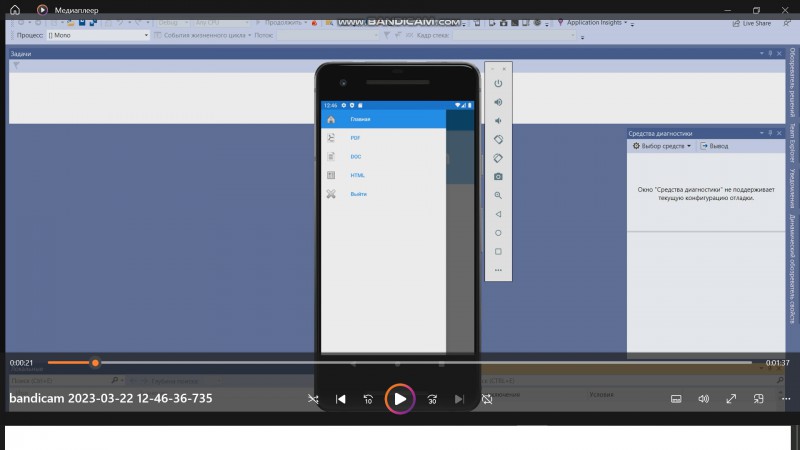Skip forward 30 seconds

click(x=432, y=399)
